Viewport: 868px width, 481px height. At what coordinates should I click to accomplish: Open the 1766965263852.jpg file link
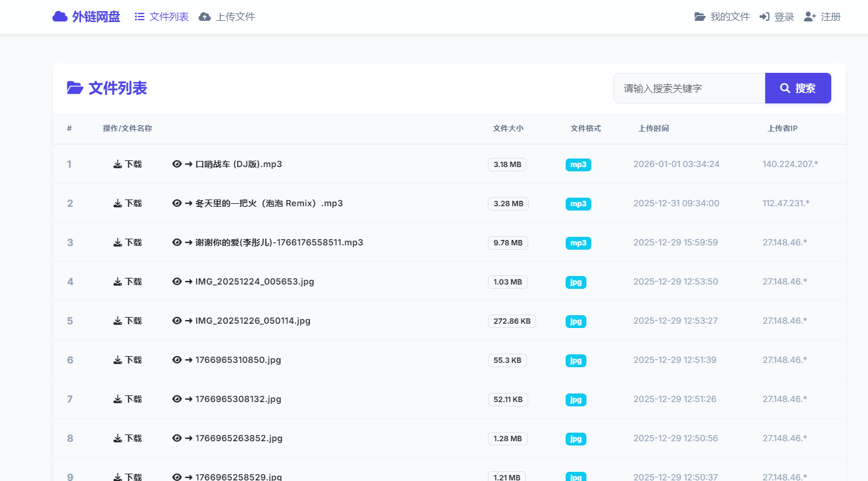point(239,438)
